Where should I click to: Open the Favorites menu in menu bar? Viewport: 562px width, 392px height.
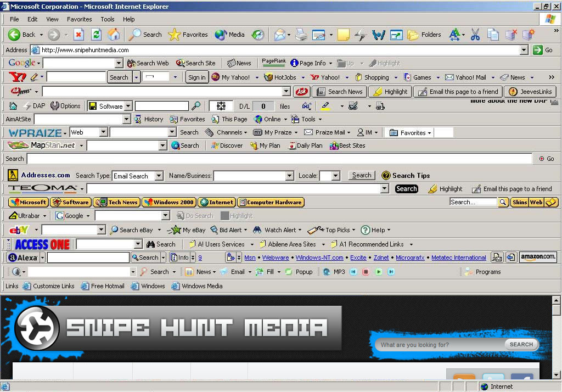[x=79, y=19]
